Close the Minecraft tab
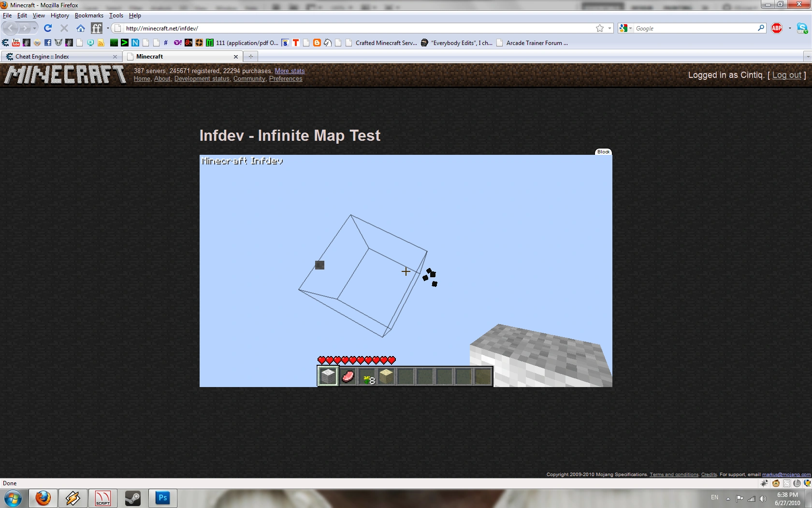The width and height of the screenshot is (812, 508). [236, 57]
